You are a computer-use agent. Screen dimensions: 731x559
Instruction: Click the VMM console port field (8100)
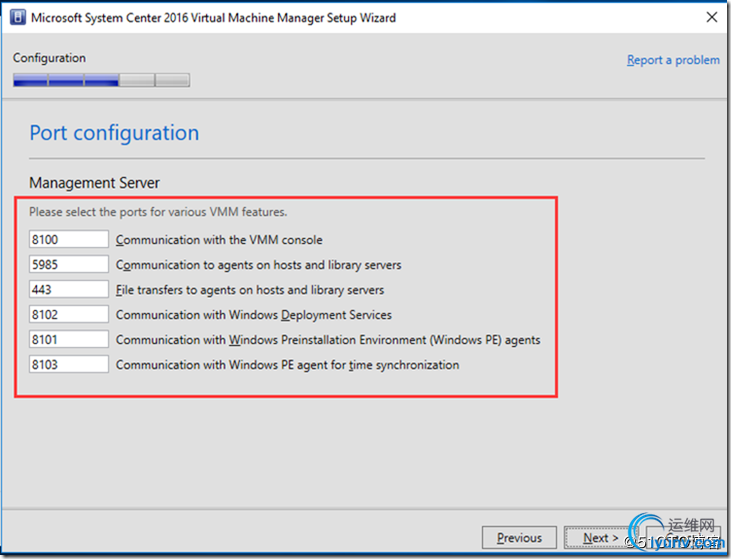pos(68,240)
